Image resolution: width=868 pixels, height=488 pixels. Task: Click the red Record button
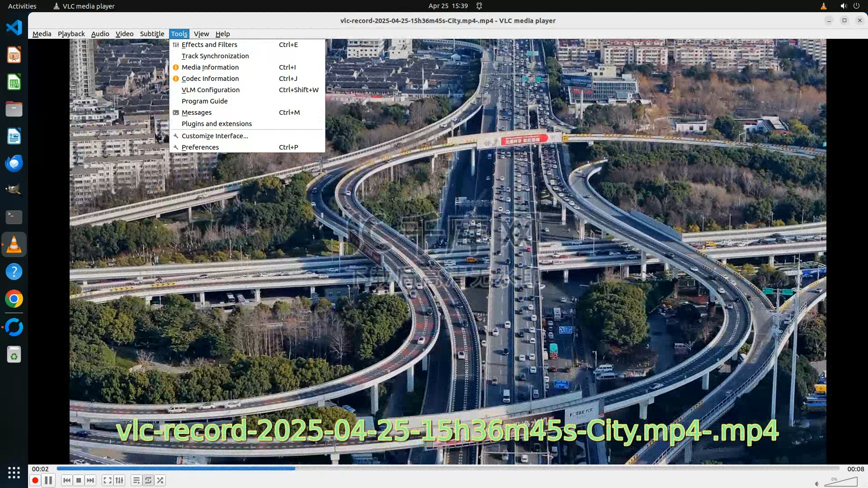pos(35,480)
